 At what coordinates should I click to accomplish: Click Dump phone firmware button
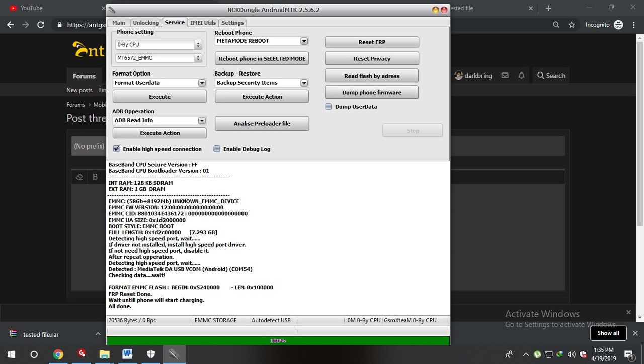point(372,92)
